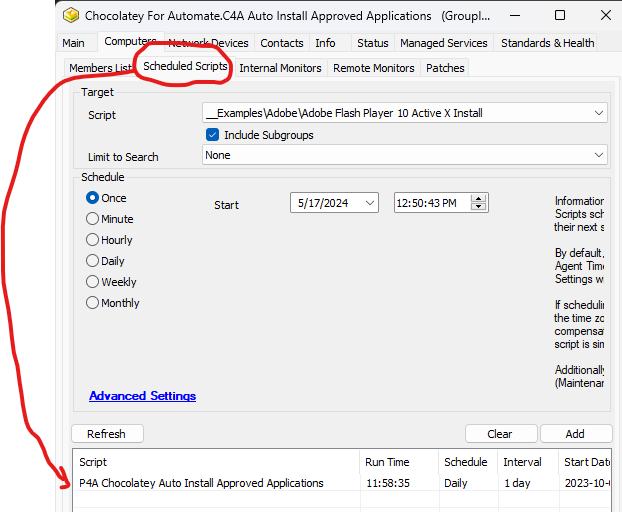Open the Start date picker dropdown
The width and height of the screenshot is (622, 512).
coord(369,203)
